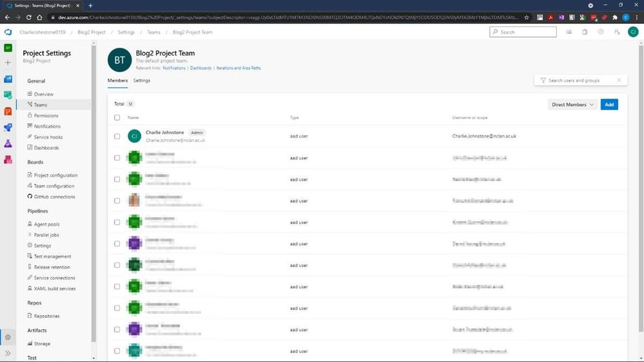Switch to team Settings tab
This screenshot has width=644, height=362.
pyautogui.click(x=142, y=81)
